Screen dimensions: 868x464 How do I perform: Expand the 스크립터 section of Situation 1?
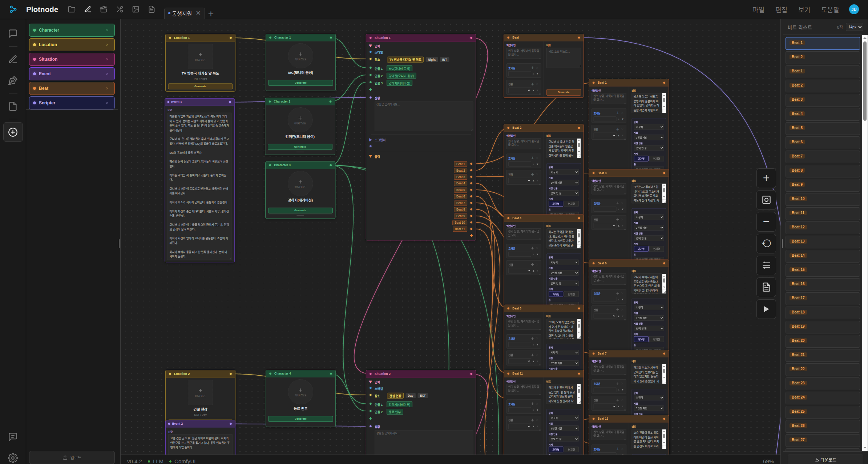tap(370, 140)
